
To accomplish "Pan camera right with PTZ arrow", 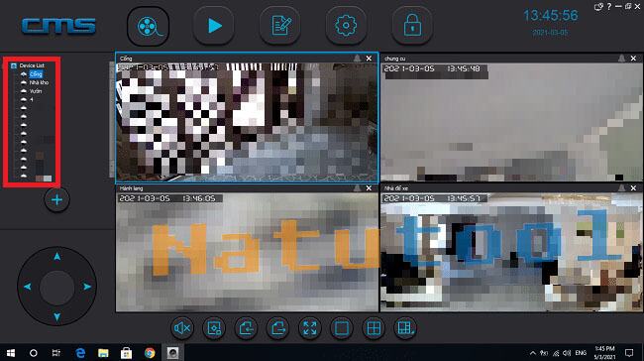I will (x=86, y=287).
